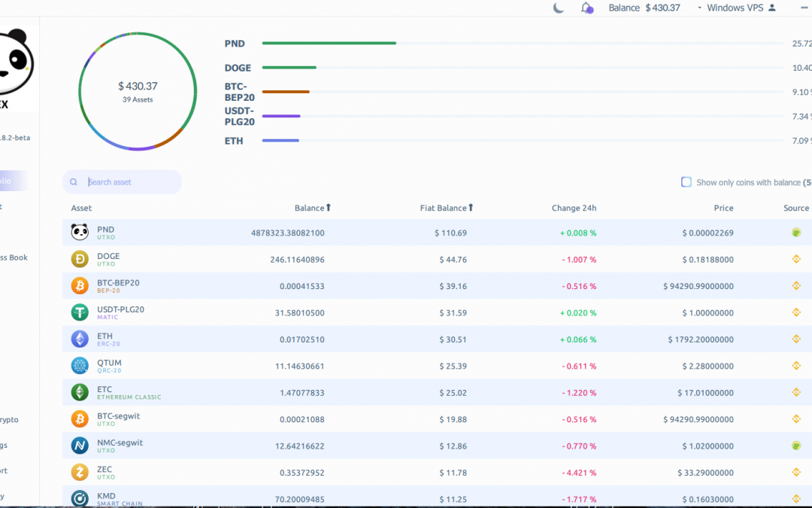Click DOGE fiat balance $44.76
The width and height of the screenshot is (812, 508).
point(453,259)
